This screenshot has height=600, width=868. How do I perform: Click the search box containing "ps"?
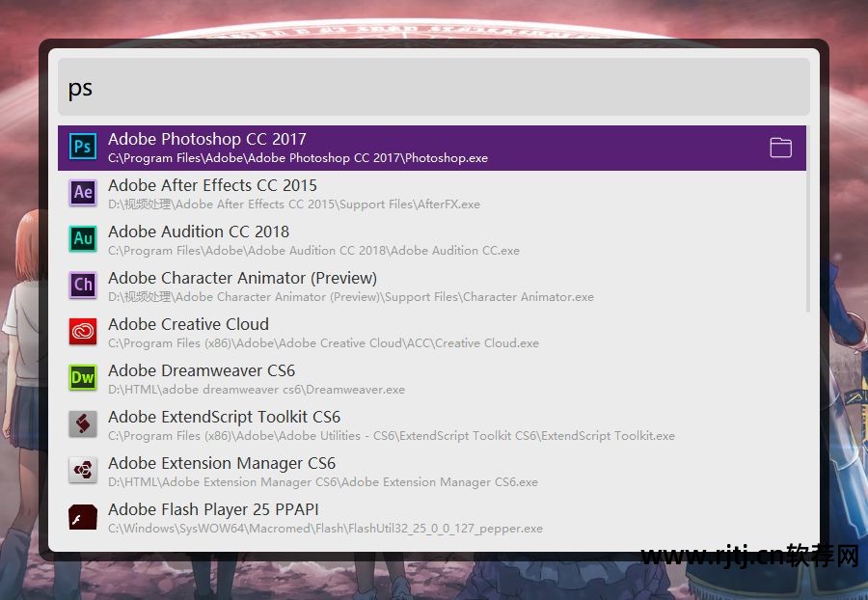434,88
